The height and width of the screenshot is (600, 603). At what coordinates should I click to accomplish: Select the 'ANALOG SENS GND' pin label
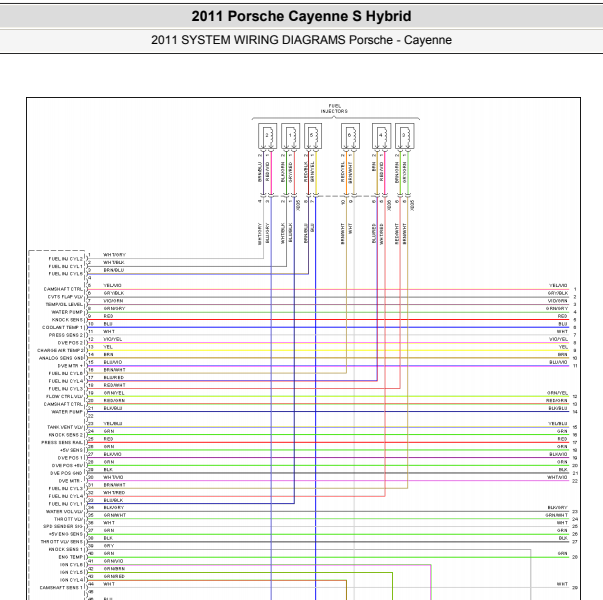(x=61, y=358)
